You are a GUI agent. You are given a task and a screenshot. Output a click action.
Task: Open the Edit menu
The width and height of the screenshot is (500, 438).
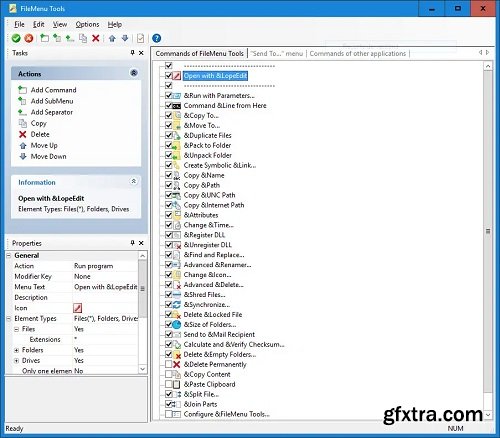(38, 24)
